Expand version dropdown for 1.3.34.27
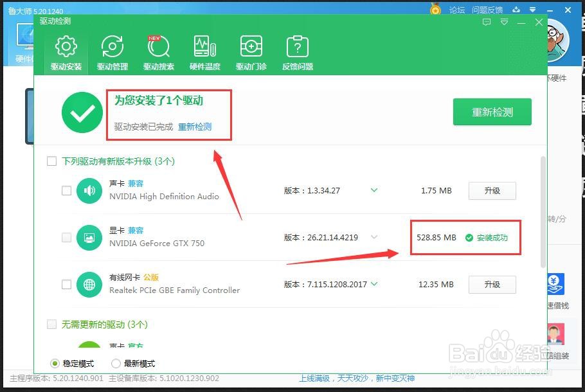This screenshot has height=392, width=585. (374, 190)
